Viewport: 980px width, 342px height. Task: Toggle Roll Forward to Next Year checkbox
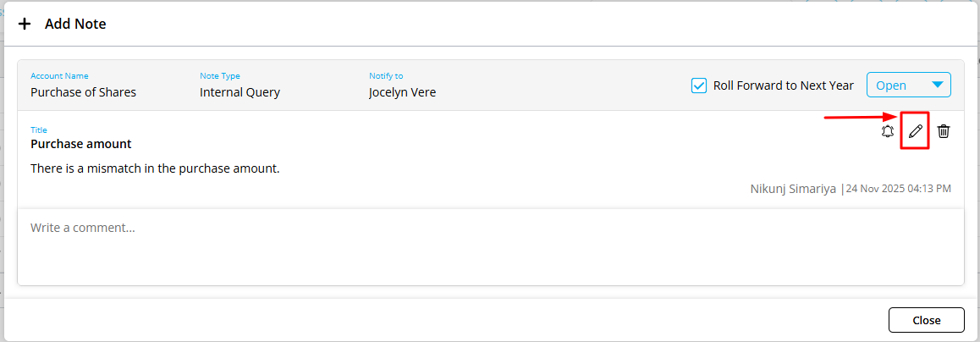click(x=699, y=85)
